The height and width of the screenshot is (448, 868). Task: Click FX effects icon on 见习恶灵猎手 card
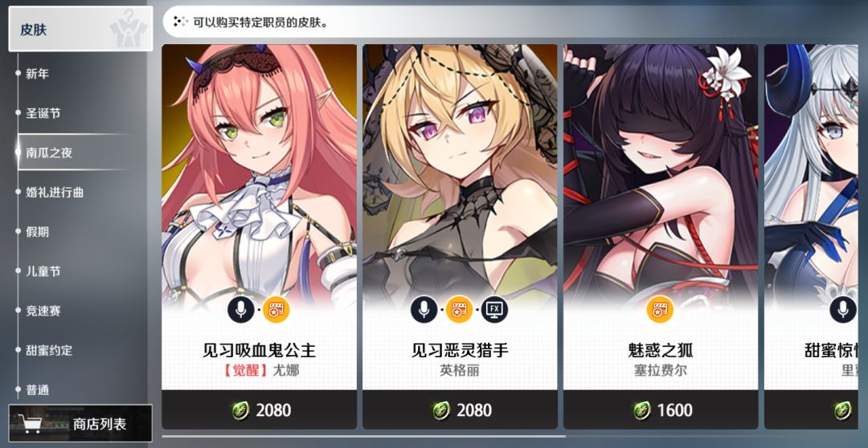[x=493, y=310]
